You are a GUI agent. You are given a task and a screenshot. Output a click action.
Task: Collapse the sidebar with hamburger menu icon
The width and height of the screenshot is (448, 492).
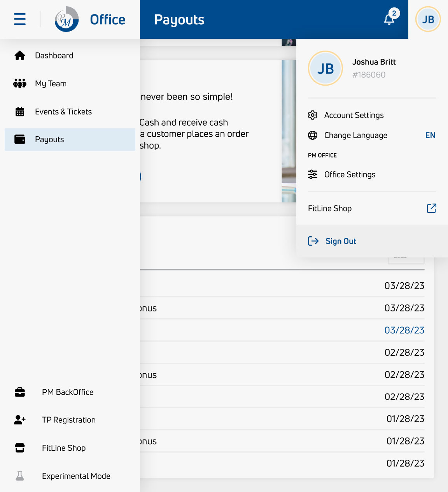[20, 19]
